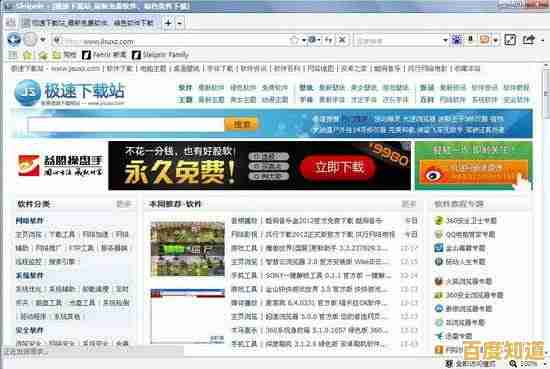Click the red 立即下载 button in the banner
The image size is (550, 369).
pyautogui.click(x=339, y=168)
